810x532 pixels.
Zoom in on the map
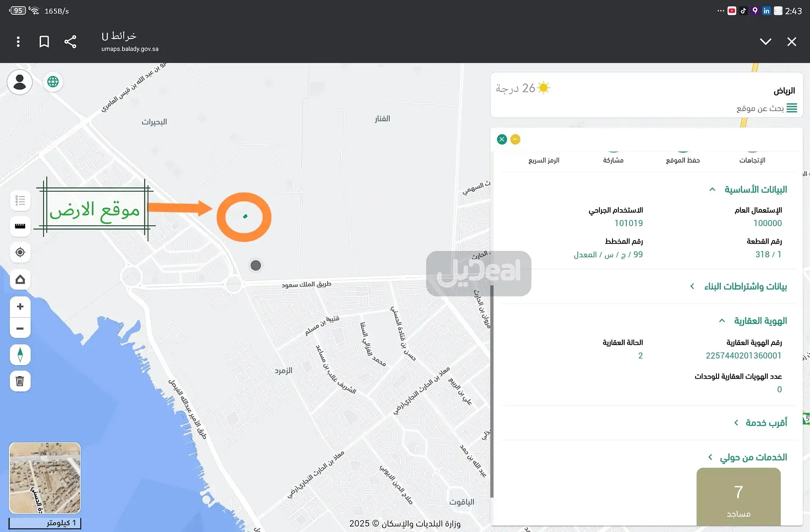tap(20, 307)
